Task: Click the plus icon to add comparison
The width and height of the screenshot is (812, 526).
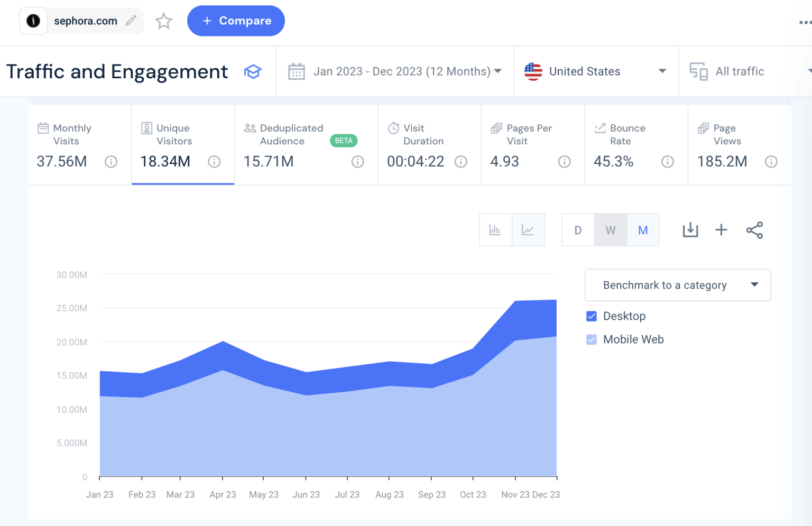Action: (x=721, y=229)
